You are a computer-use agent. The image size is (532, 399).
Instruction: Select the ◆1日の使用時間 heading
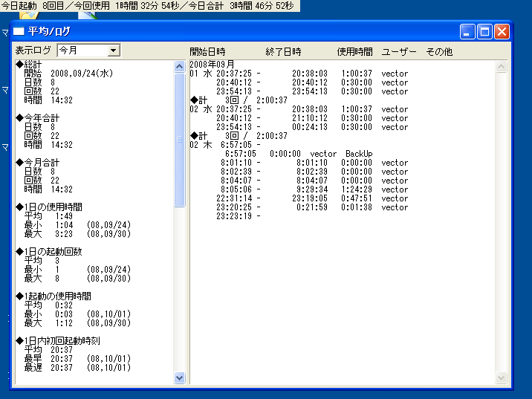(x=49, y=207)
